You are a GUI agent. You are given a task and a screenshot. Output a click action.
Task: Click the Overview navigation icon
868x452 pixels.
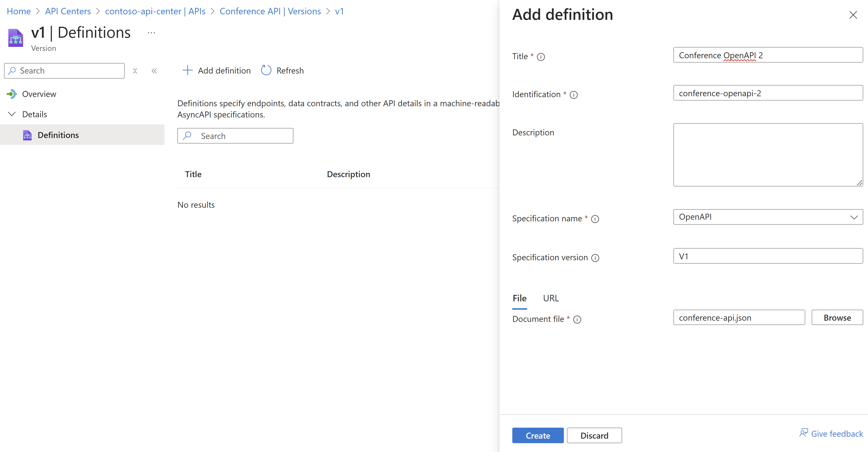pos(11,94)
